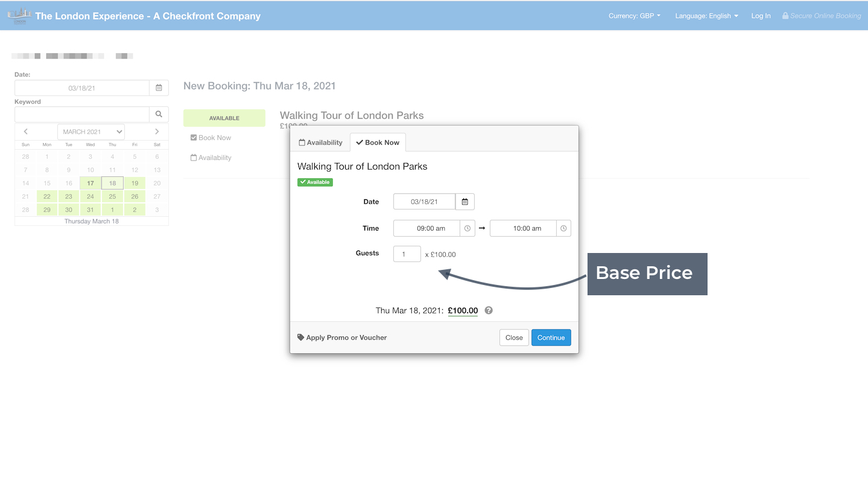Select March 24 in the calendar
Screen dimensions: 868x477
click(90, 196)
